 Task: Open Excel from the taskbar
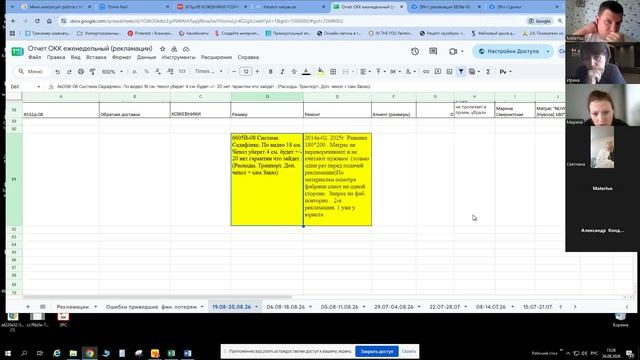[171, 353]
